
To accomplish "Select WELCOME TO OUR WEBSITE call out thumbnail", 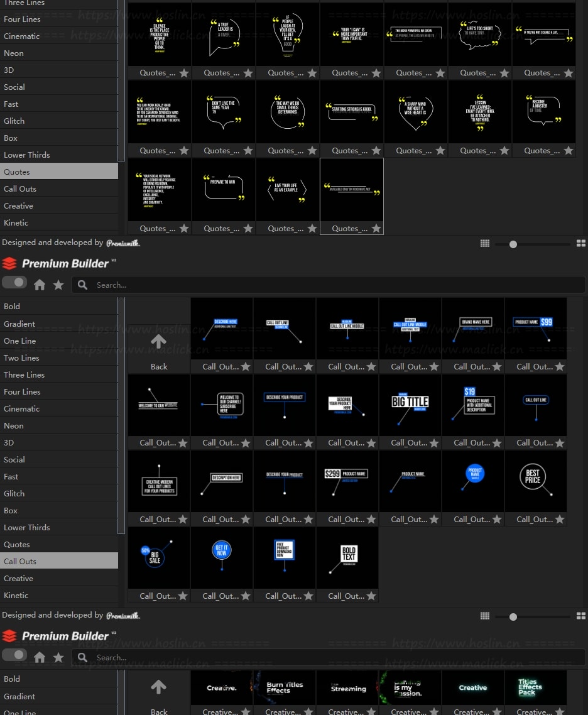I will 159,405.
